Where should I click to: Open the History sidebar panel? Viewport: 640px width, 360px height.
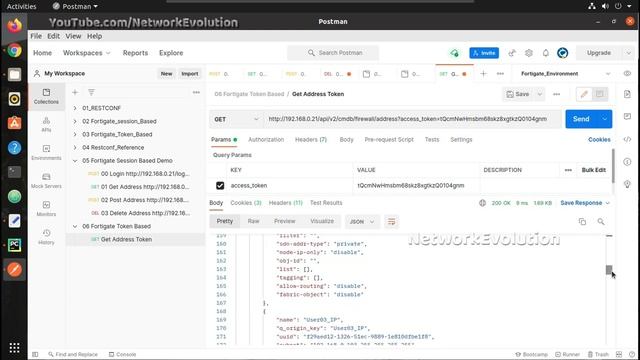(46, 237)
